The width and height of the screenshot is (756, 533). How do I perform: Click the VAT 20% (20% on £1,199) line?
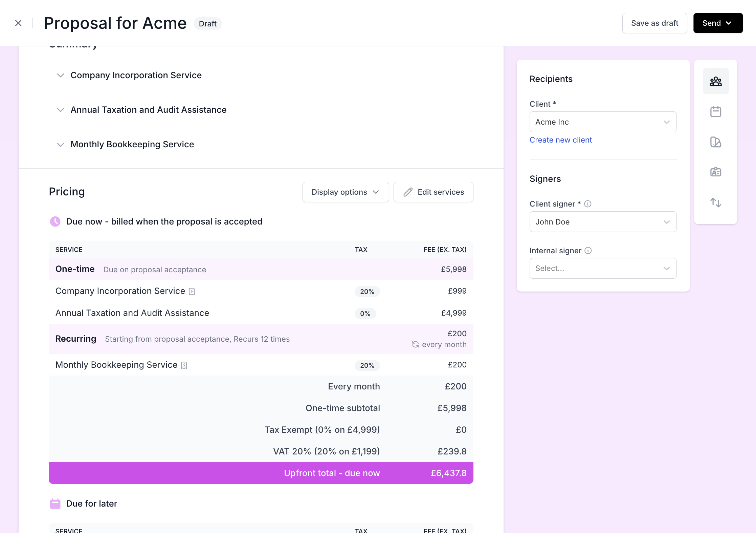pos(326,451)
